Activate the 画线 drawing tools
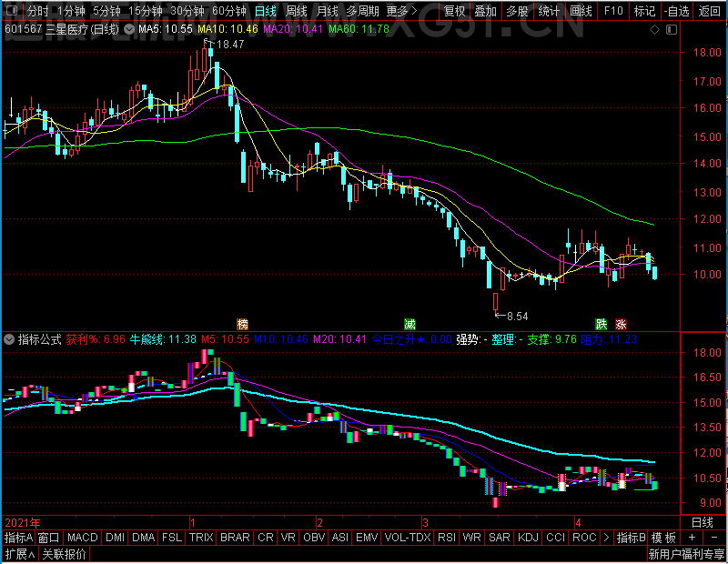This screenshot has height=564, width=728. tap(581, 11)
